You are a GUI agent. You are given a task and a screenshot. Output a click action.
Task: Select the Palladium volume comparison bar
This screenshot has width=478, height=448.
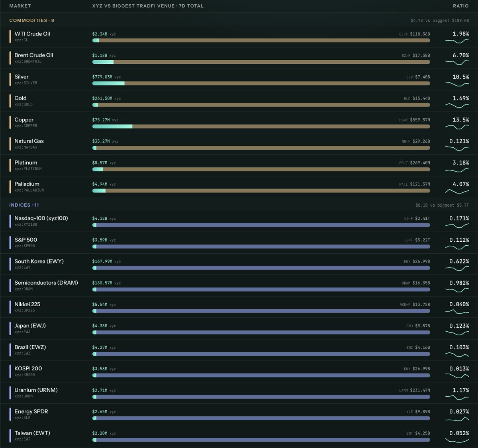coord(261,191)
